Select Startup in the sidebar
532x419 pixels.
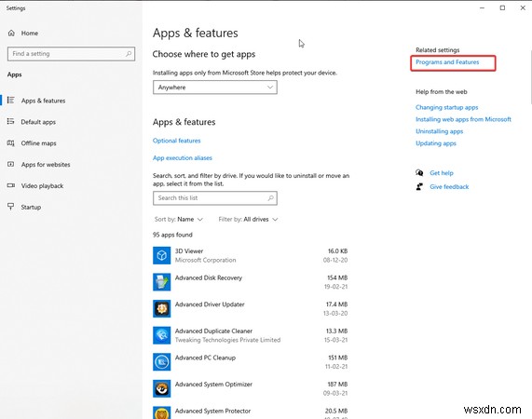click(x=31, y=207)
